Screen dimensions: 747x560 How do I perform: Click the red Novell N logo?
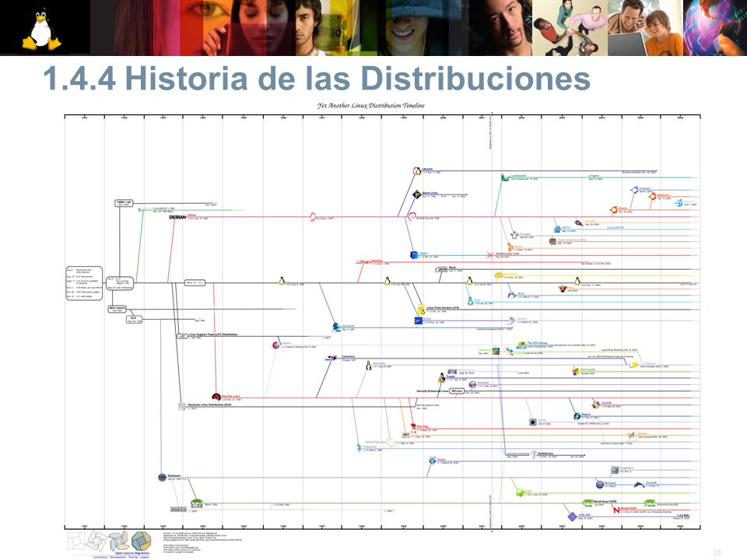[616, 509]
